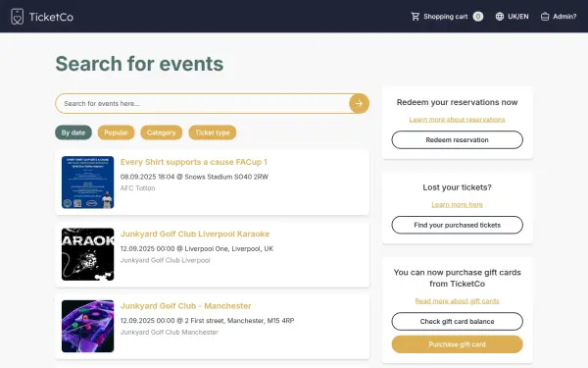Click the shopping cart count badge
Screen dimensions: 588x368
click(x=478, y=17)
